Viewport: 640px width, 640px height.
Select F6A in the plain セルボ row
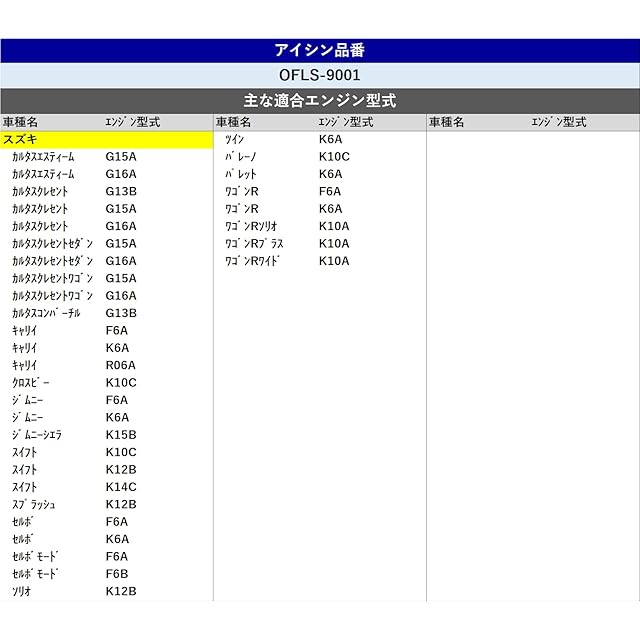pos(117,522)
